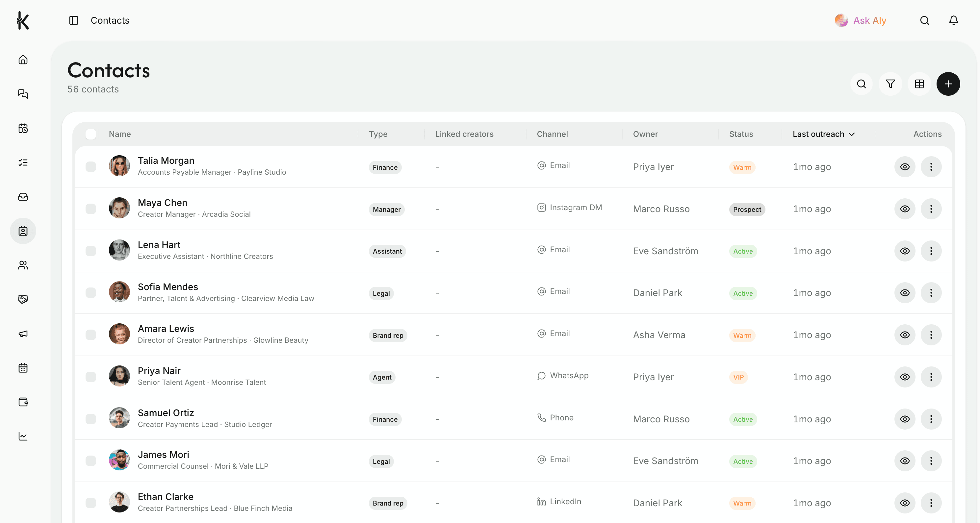Open more actions menu for Priya Nair

(x=931, y=377)
